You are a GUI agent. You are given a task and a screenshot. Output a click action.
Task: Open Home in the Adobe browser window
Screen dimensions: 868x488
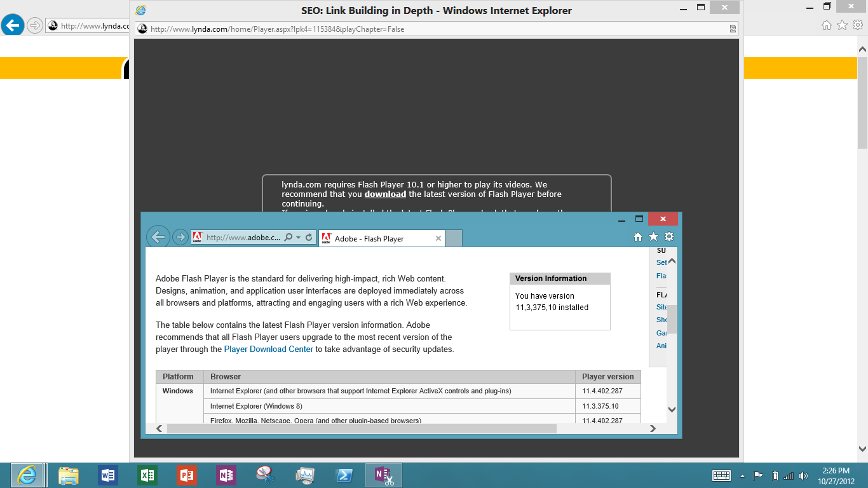coord(638,237)
